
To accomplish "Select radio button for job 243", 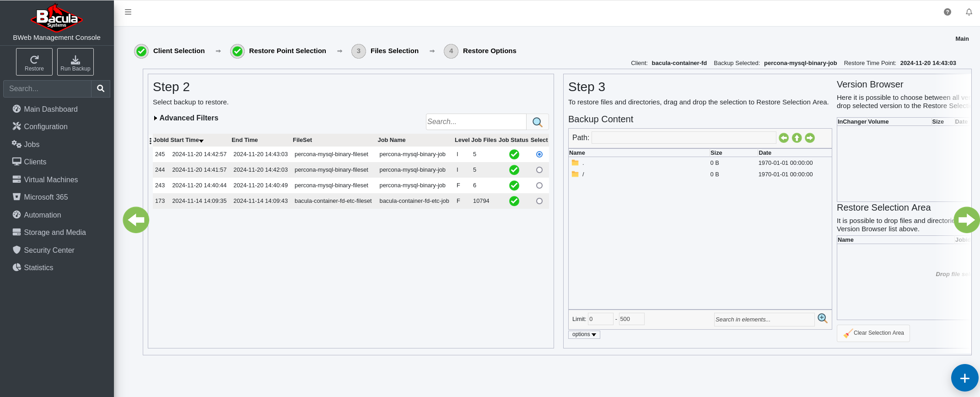I will (x=539, y=185).
